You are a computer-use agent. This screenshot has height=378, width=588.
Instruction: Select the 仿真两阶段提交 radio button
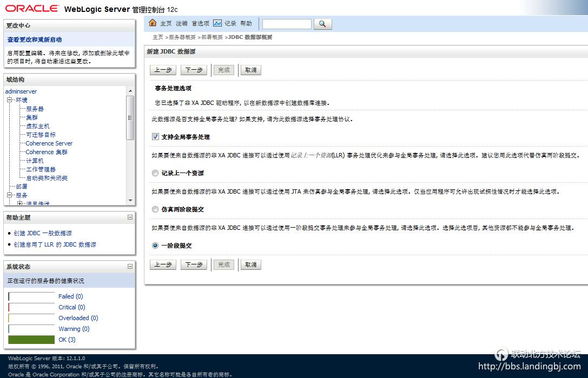click(155, 209)
